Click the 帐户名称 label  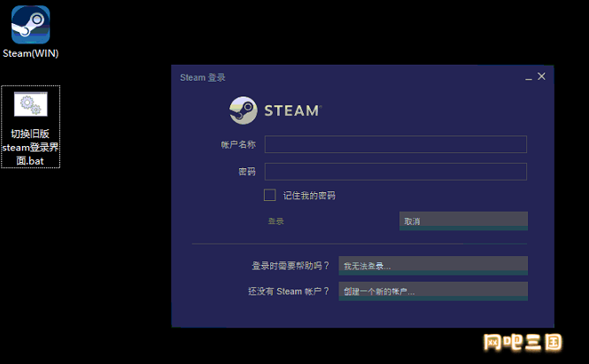tap(238, 144)
